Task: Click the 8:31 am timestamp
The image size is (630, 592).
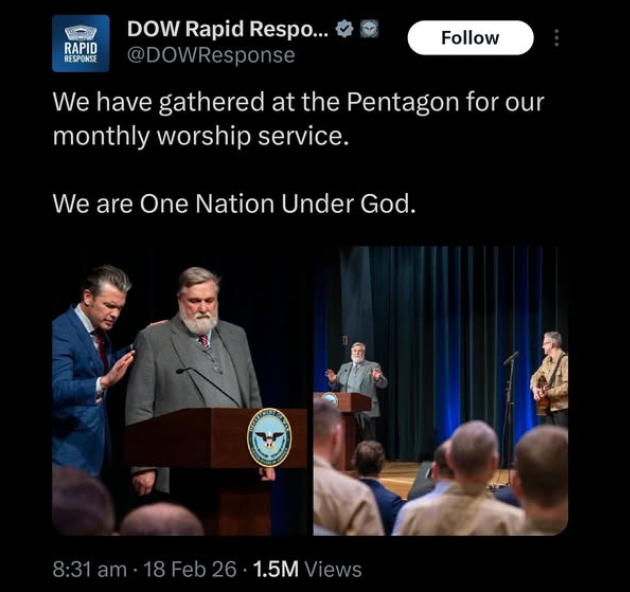Action: 90,569
